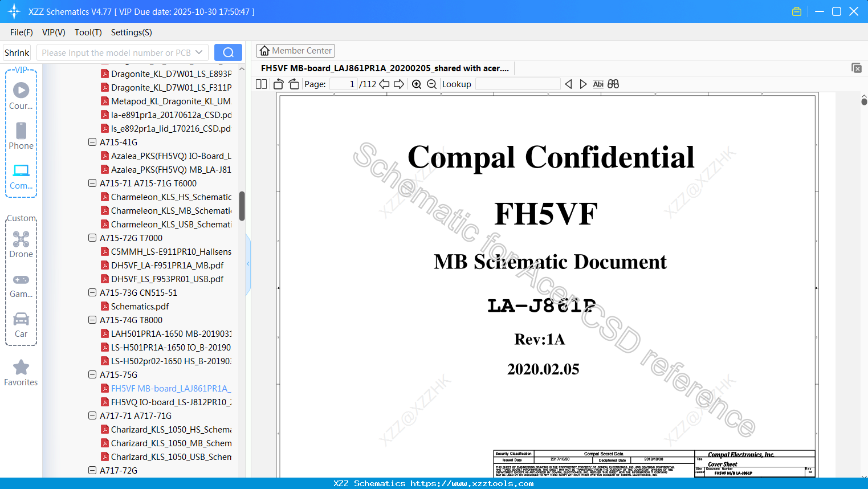Screen dimensions: 868x489
Task: Zoom in on the schematic
Action: 417,84
